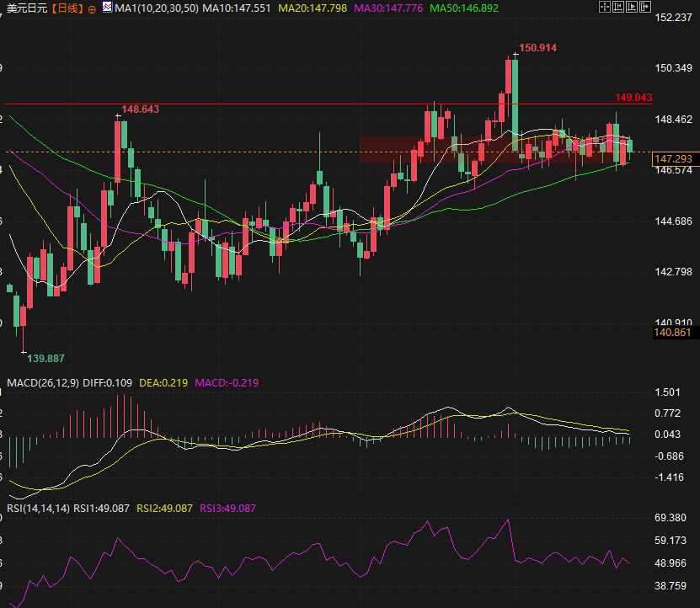Click the 142.798 price axis value
Image resolution: width=700 pixels, height=608 pixels.
point(673,272)
